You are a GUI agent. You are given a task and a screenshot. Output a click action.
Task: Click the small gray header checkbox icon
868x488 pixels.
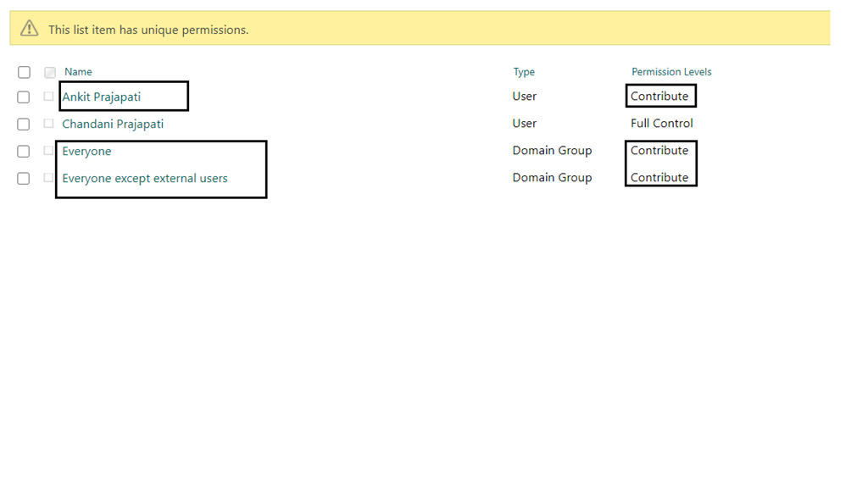(50, 73)
